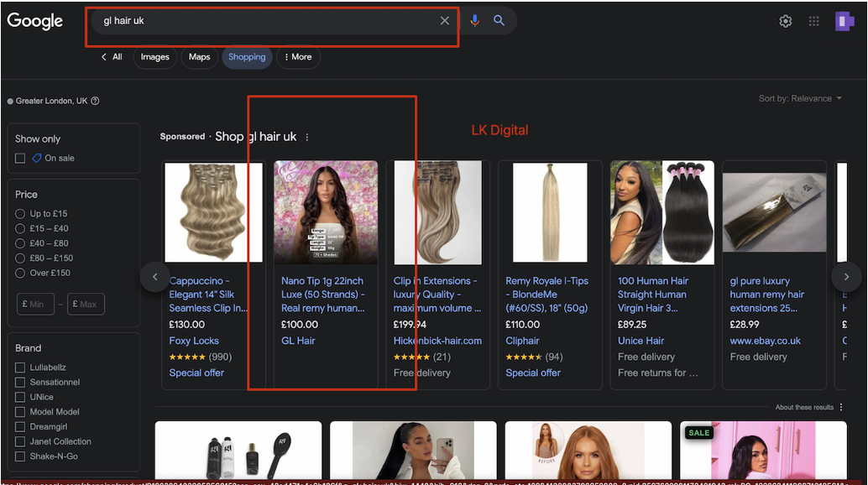Check the Sensationnel brand filter
868x485 pixels.
(20, 382)
